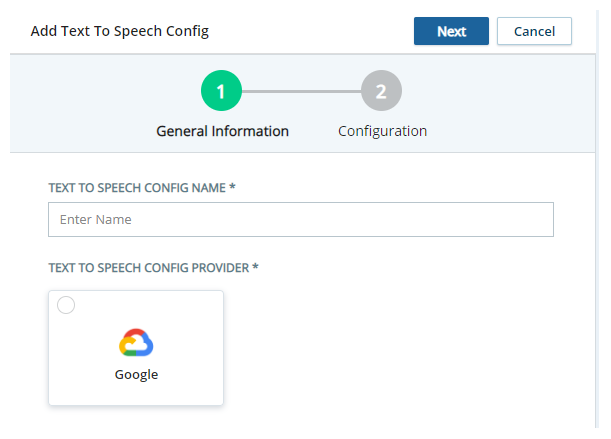Screen dimensions: 611x439
Task: Select step 1 General Information circle
Action: pyautogui.click(x=221, y=91)
